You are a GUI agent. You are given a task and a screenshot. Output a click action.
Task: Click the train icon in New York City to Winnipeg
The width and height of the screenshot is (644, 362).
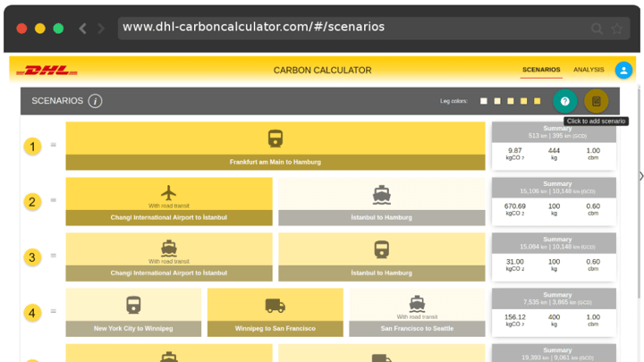point(133,305)
